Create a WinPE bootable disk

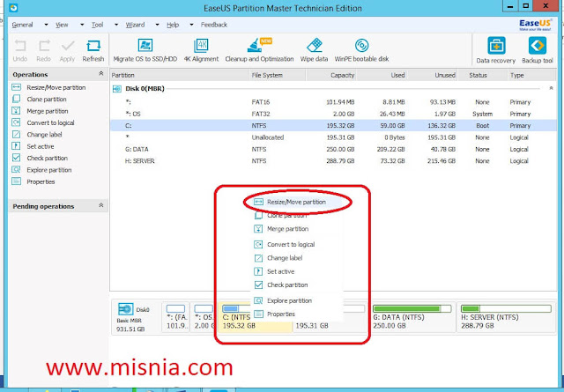361,50
